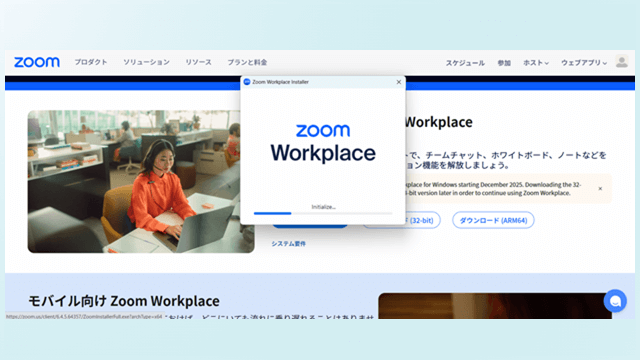Open the プロダクト menu
Viewport: 640px width, 360px height.
(x=91, y=62)
